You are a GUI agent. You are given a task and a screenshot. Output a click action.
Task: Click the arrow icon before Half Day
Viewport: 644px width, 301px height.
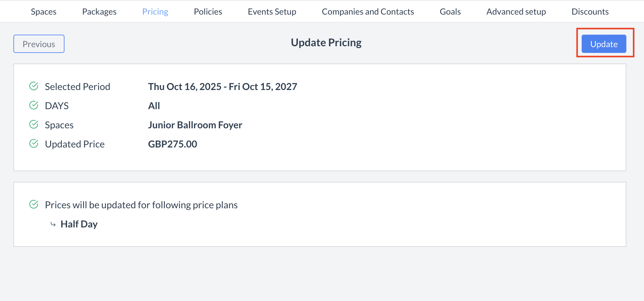[53, 224]
